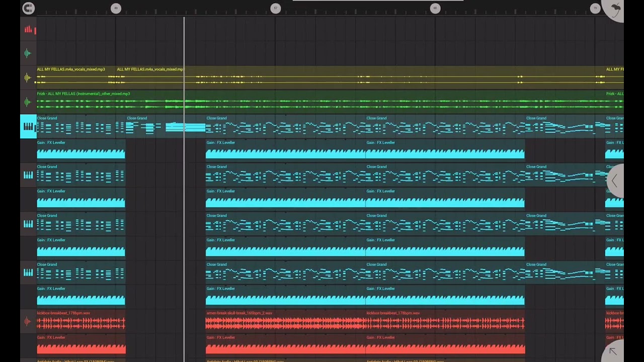Select highlighted Close Grand clip under the playhead

coord(166,126)
